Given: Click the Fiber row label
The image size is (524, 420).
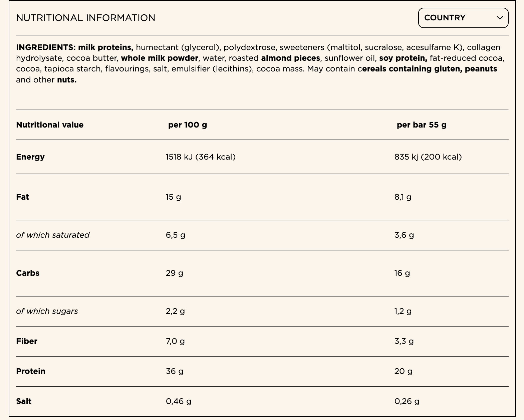Looking at the screenshot, I should (x=27, y=341).
